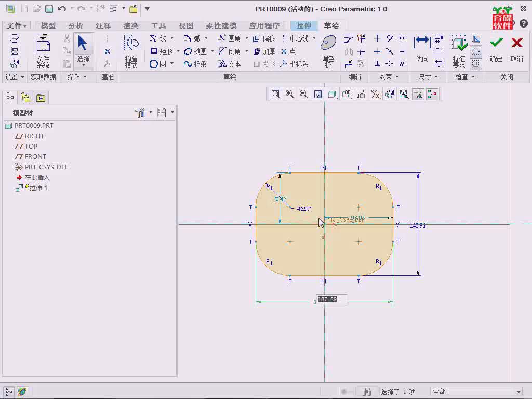Pick the 倒角 chamfer tool
Image resolution: width=532 pixels, height=399 pixels.
pyautogui.click(x=230, y=51)
